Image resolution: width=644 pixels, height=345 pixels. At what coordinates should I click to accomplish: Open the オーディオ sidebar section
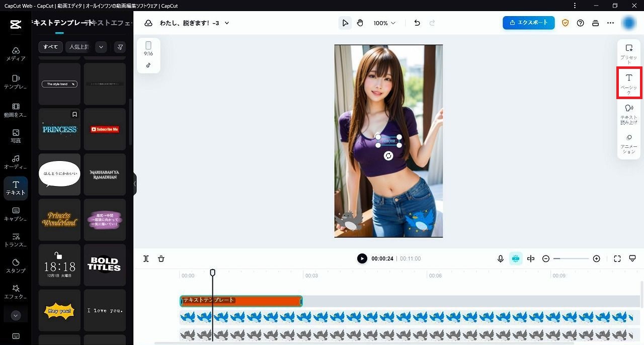[x=16, y=162]
